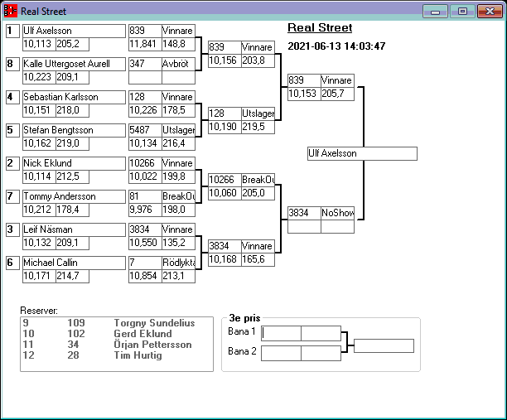Viewport: 507px width, 420px height.
Task: Select the Leif Näsman name field
Action: pyautogui.click(x=73, y=229)
